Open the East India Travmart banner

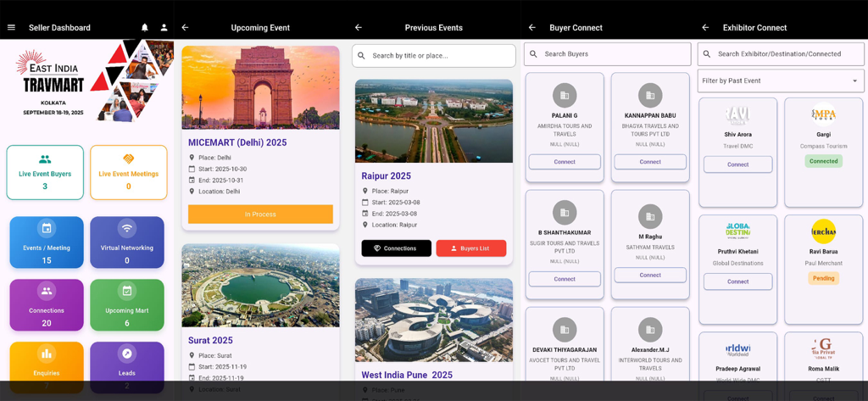coord(87,81)
